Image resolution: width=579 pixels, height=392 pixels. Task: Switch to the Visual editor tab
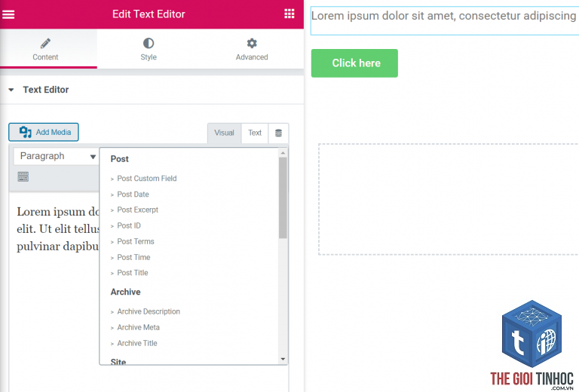pos(224,133)
